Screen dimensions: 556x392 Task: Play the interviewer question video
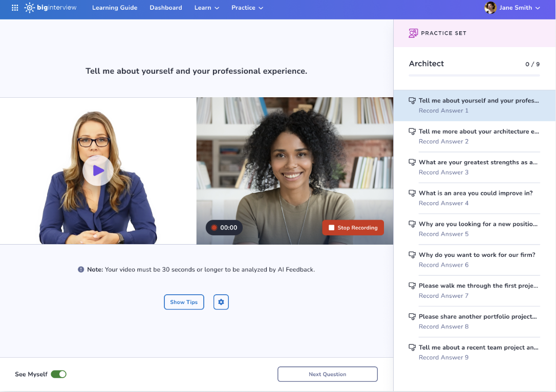tap(98, 171)
